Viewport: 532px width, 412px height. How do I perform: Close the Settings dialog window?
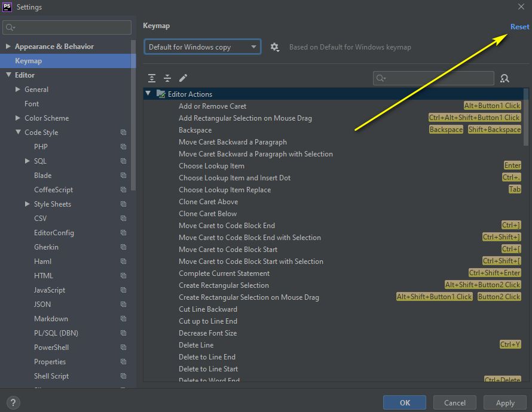(x=521, y=7)
